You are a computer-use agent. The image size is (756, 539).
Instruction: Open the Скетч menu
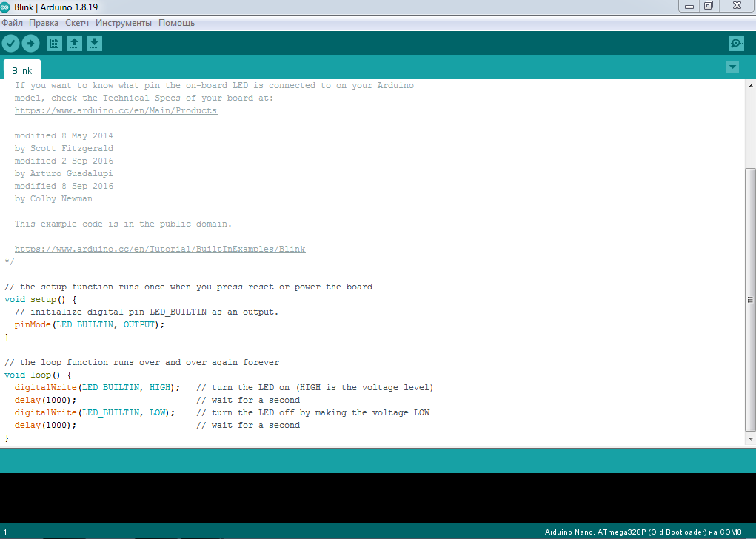pos(77,23)
